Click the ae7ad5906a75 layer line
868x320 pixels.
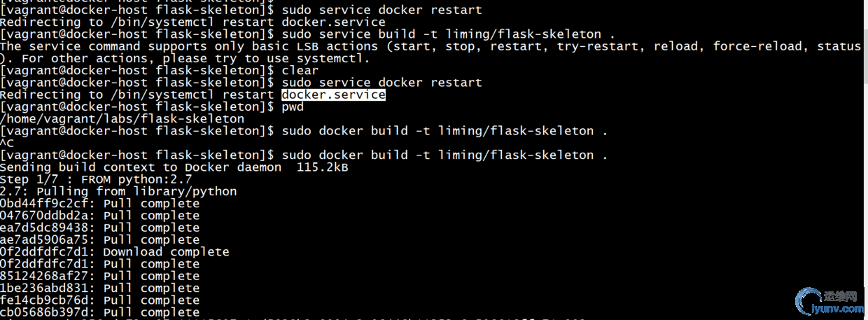tap(100, 239)
